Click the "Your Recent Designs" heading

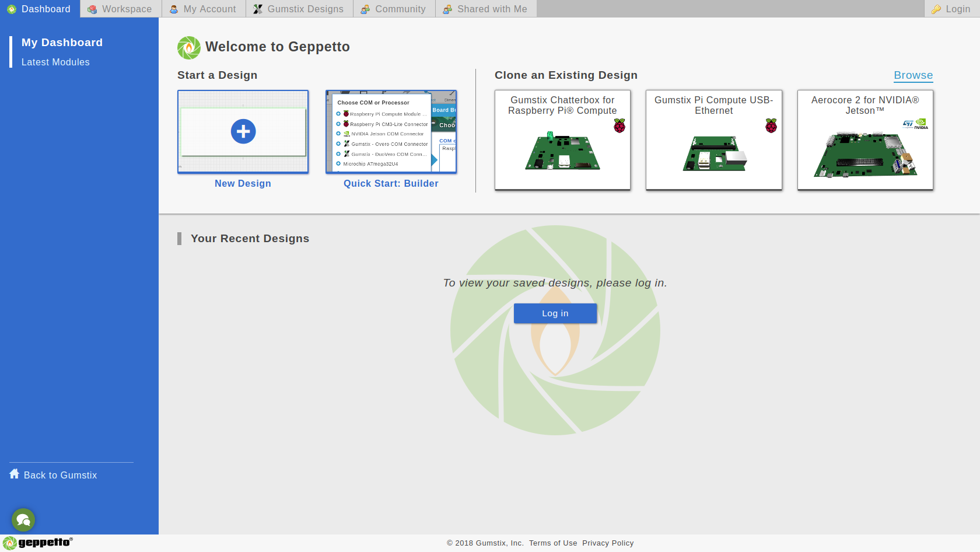tap(250, 239)
